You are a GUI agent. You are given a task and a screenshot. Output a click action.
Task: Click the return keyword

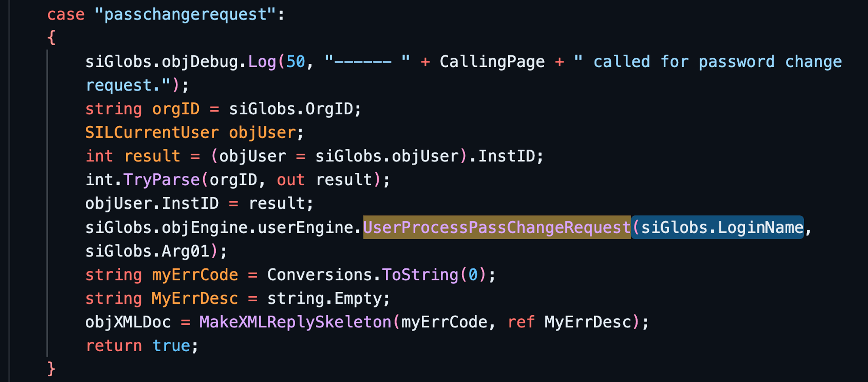click(x=114, y=346)
